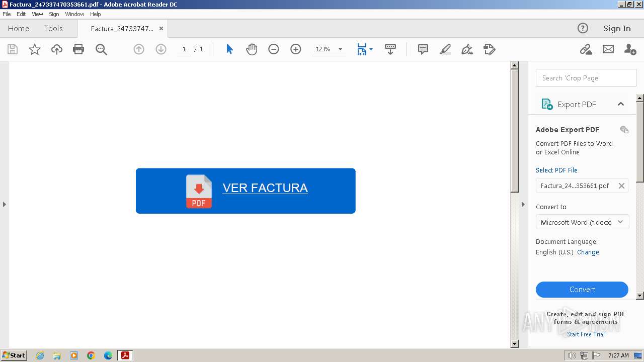Collapse the Export PDF panel
The image size is (644, 362).
click(x=620, y=104)
